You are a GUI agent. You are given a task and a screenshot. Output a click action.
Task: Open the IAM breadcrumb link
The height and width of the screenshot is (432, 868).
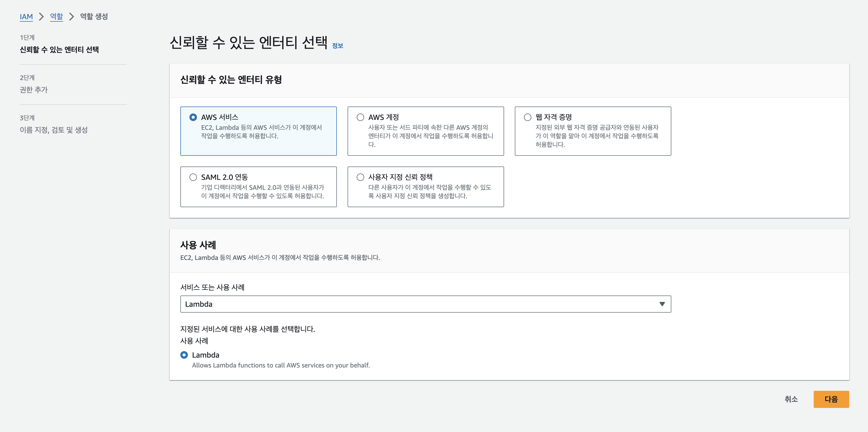(26, 17)
